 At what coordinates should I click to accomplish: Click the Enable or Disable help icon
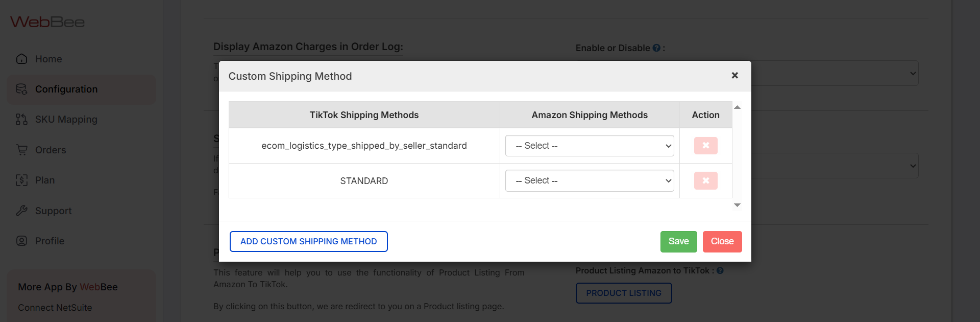tap(656, 48)
